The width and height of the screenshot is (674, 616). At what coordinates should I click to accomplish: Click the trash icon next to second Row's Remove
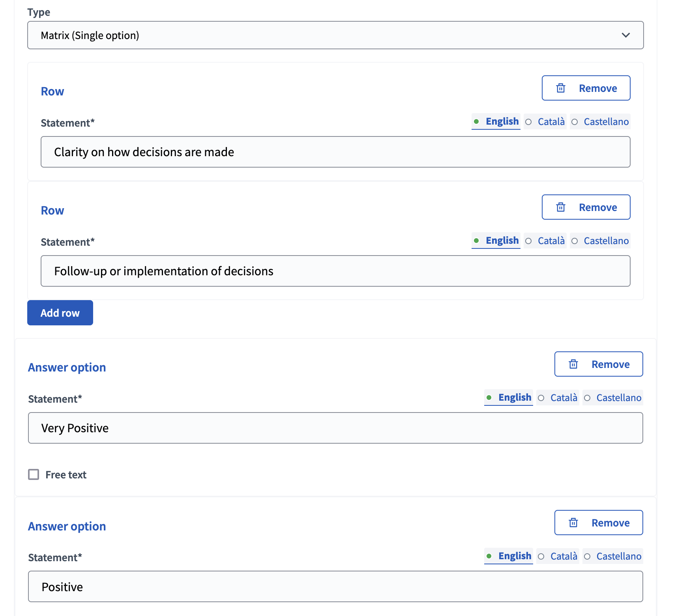point(561,207)
